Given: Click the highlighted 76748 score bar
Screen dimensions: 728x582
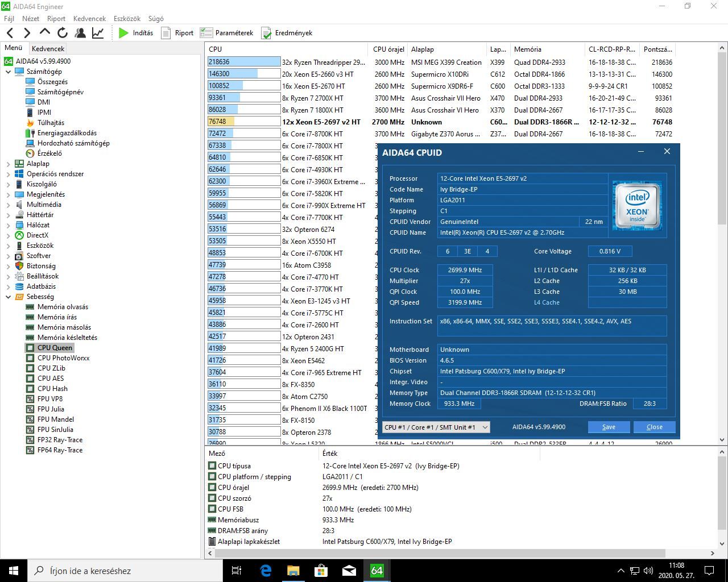Looking at the screenshot, I should click(x=244, y=122).
